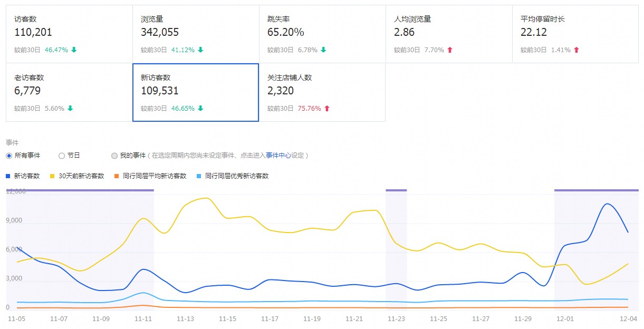The height and width of the screenshot is (329, 644).
Task: Click the 11-23 date axis label
Action: tap(396, 319)
